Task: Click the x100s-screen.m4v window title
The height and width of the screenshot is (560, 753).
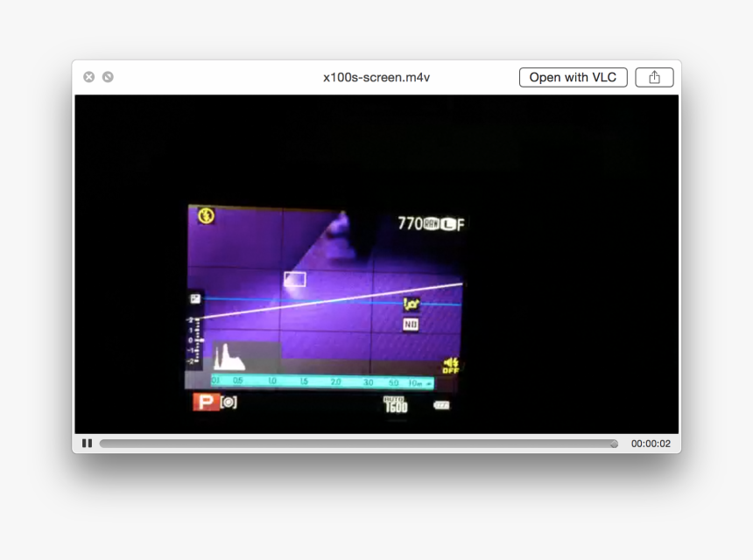Action: tap(376, 77)
